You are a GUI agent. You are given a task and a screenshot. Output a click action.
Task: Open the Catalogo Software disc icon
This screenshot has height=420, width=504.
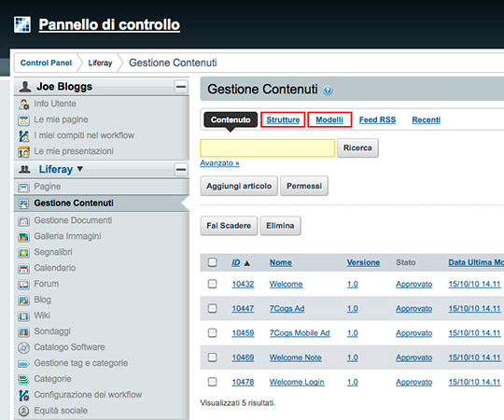click(x=23, y=348)
